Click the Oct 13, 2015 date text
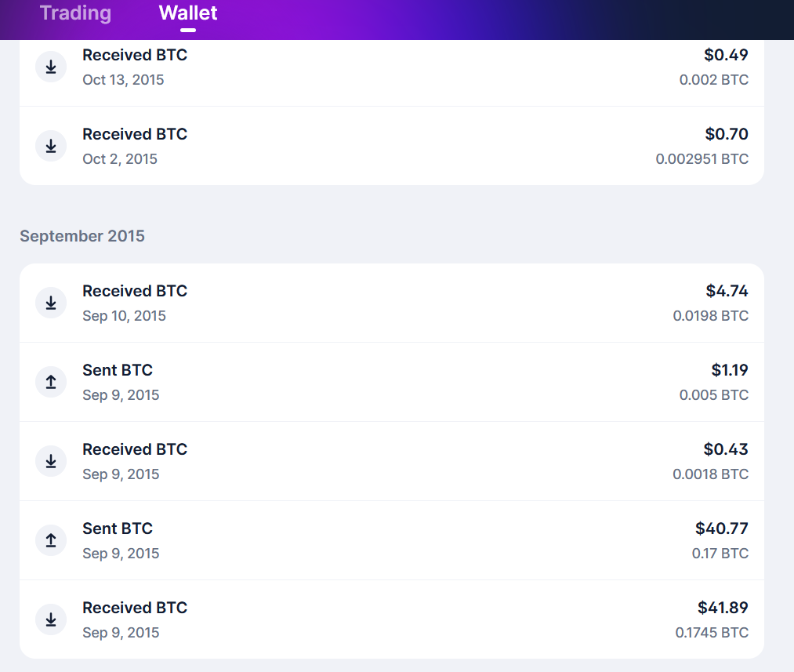794x672 pixels. point(123,80)
